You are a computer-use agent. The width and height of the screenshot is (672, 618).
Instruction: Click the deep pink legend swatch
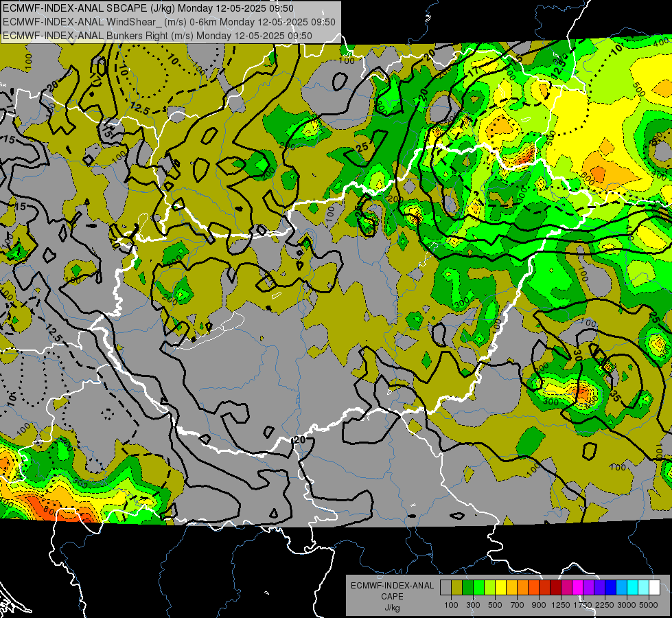point(566,587)
